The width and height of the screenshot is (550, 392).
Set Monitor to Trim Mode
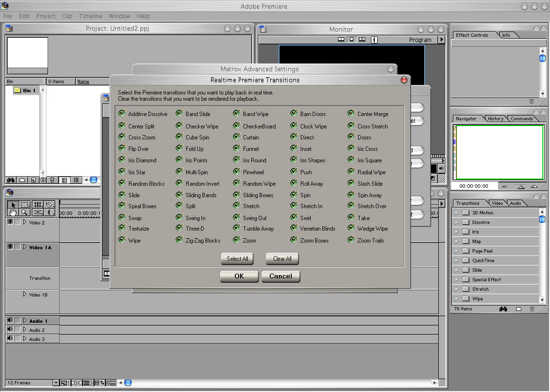[x=362, y=40]
